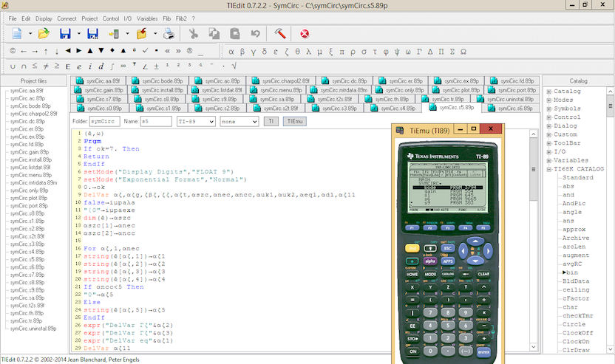Click the TIEmu button
Image resolution: width=615 pixels, height=364 pixels.
[295, 122]
